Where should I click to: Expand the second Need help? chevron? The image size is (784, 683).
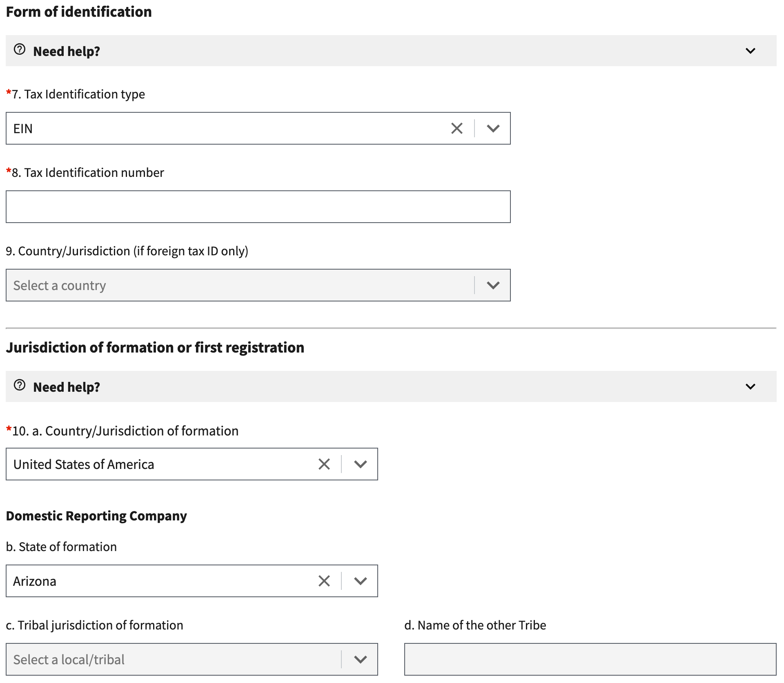750,386
